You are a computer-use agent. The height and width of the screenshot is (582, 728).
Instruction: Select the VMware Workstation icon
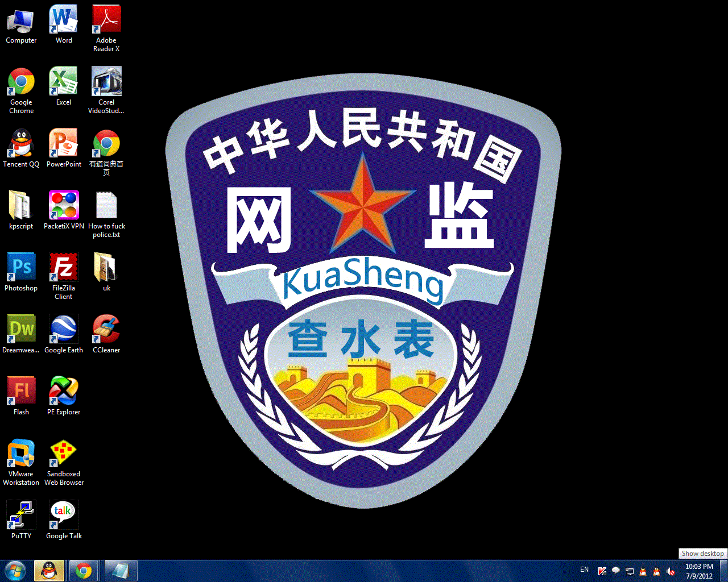pos(21,462)
